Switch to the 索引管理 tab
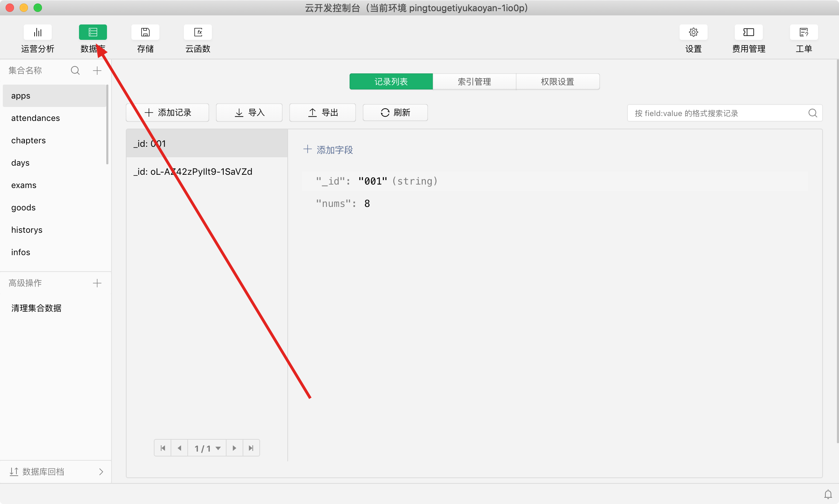 click(x=474, y=82)
